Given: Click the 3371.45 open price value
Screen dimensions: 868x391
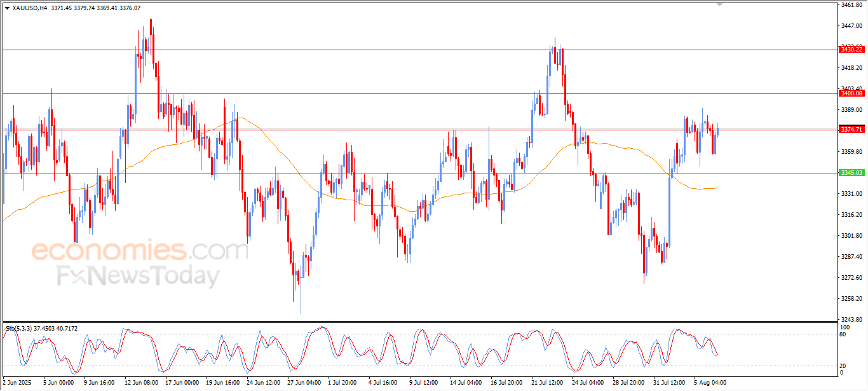Looking at the screenshot, I should coord(61,8).
